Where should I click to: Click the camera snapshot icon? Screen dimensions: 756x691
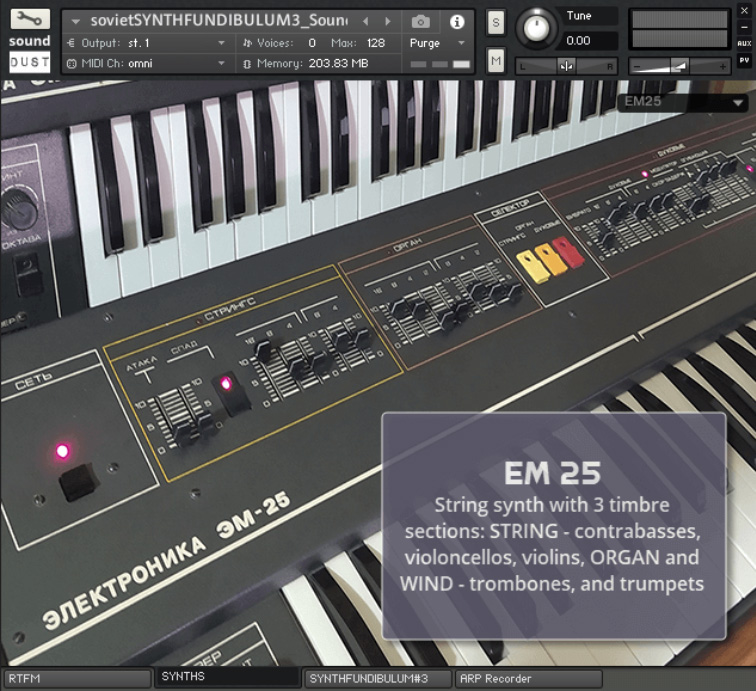[420, 22]
